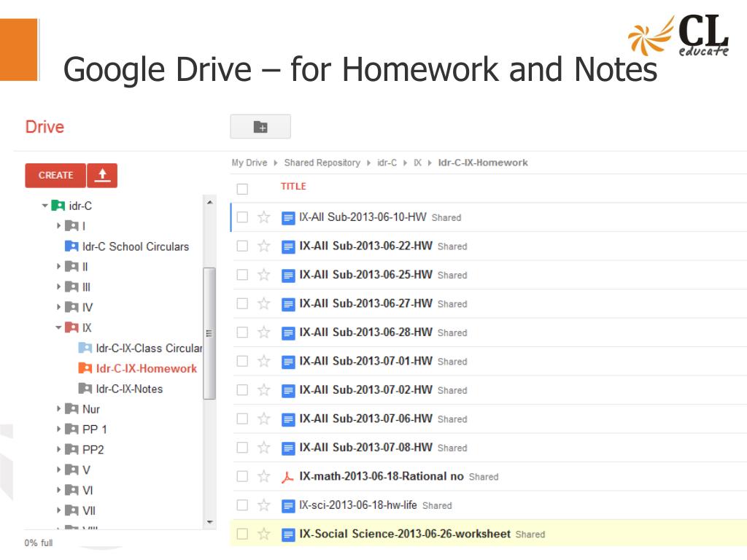Go to My Drive in the breadcrumb
Image resolution: width=747 pixels, height=560 pixels.
249,163
